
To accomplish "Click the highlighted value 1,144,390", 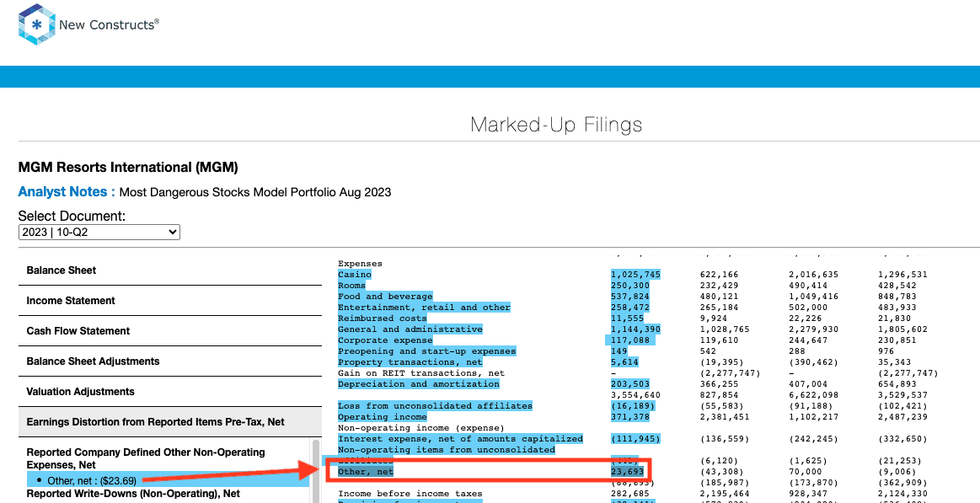I will [x=635, y=329].
